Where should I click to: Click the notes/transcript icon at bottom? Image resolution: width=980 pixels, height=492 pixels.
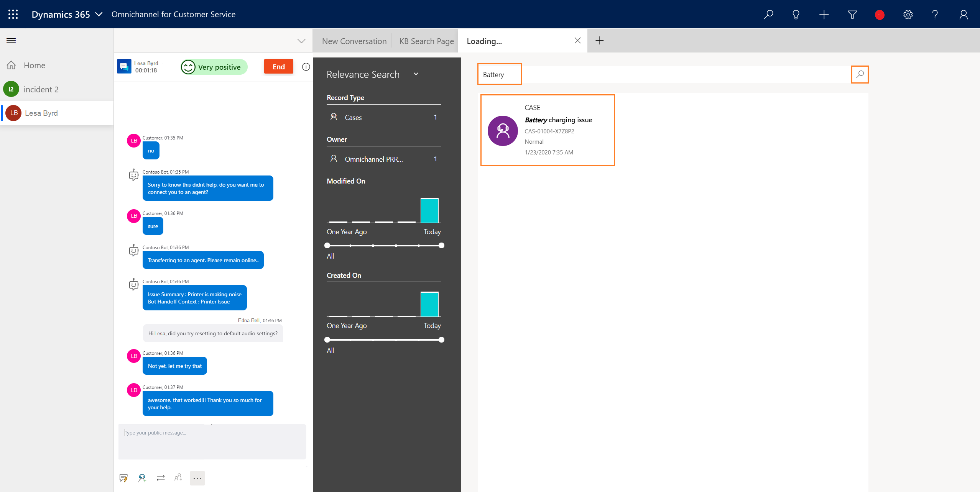click(124, 477)
